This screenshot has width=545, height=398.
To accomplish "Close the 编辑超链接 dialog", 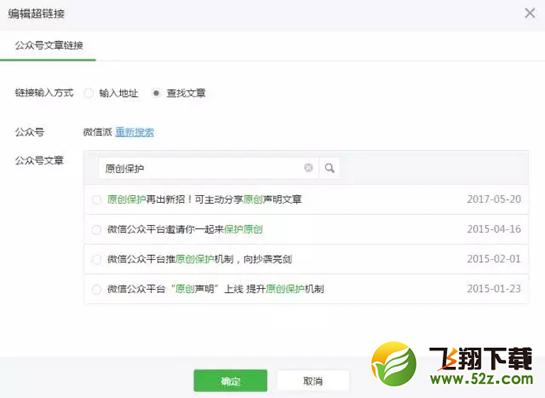I will point(530,13).
